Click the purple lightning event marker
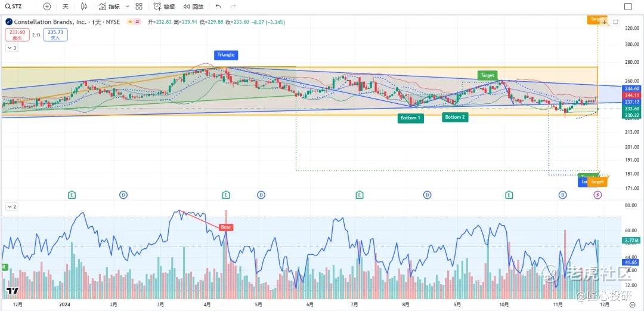Image resolution: width=644 pixels, height=311 pixels. pos(599,195)
